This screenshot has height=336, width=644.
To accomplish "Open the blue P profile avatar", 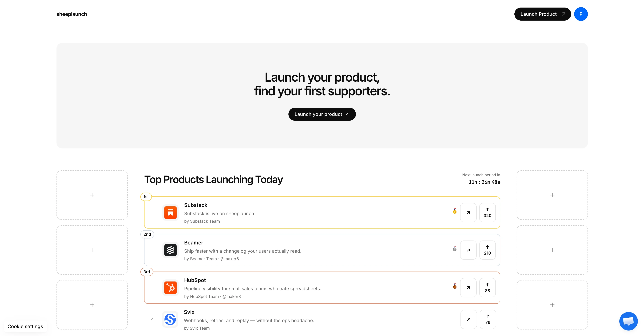I will (581, 14).
